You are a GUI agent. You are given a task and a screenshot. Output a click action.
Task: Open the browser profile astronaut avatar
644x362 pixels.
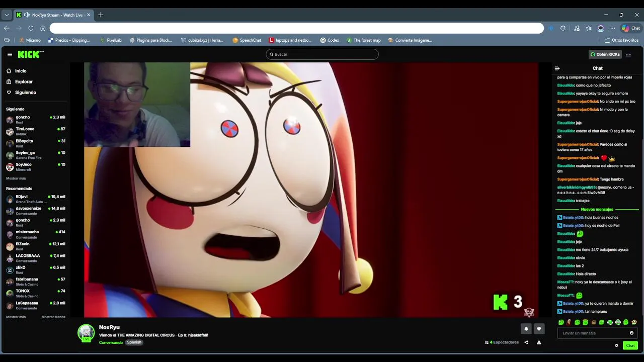point(601,28)
